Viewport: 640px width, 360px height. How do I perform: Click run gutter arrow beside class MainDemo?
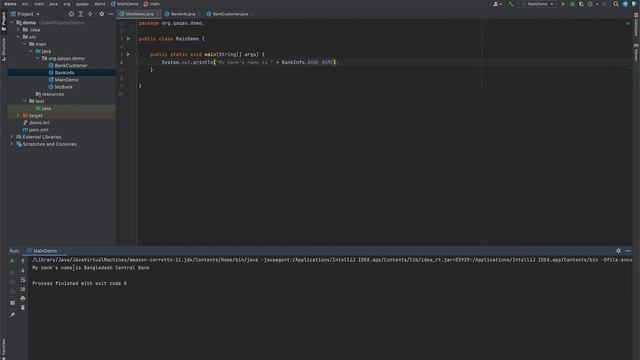pyautogui.click(x=128, y=39)
